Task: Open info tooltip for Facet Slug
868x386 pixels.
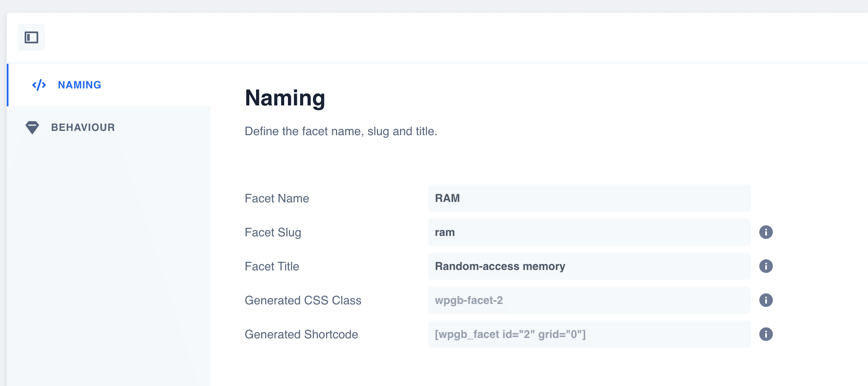Action: [766, 232]
